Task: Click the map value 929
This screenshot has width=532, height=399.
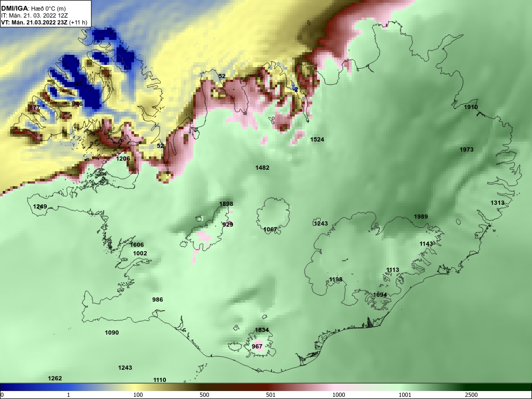Action: (x=228, y=225)
